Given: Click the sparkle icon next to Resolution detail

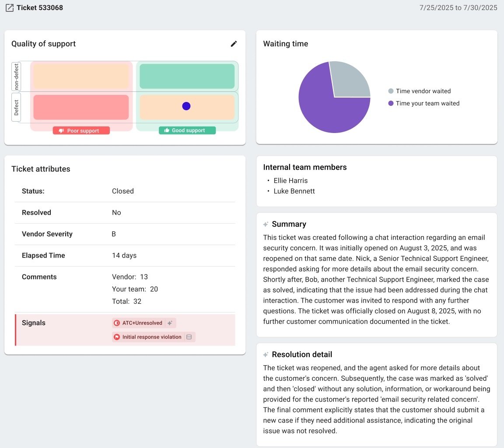Looking at the screenshot, I should pos(266,355).
